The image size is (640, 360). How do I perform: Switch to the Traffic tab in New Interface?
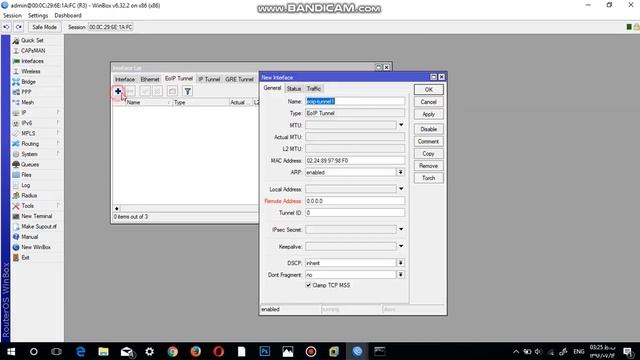coord(313,89)
